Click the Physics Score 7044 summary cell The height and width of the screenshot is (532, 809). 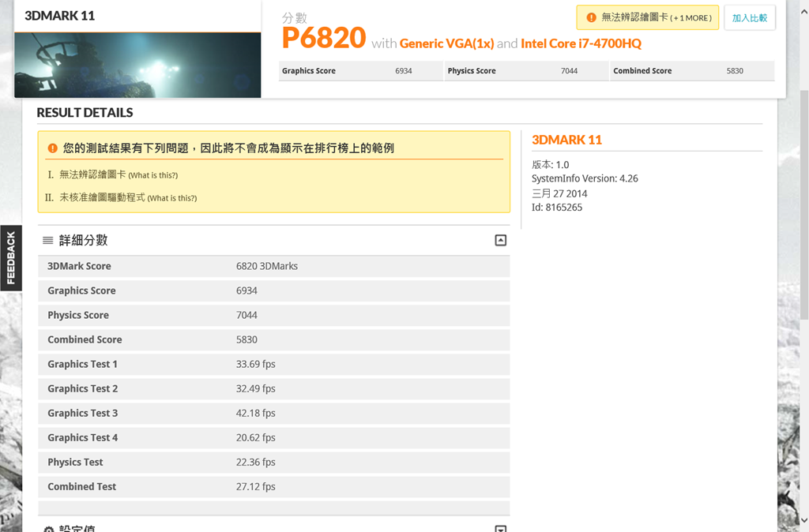[x=527, y=70]
